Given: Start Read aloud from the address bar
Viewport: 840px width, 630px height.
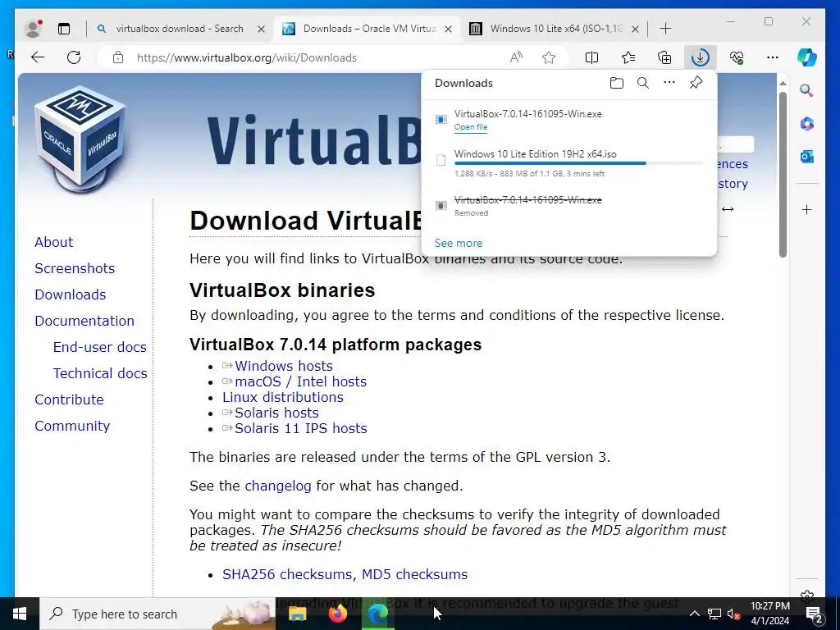Looking at the screenshot, I should point(516,57).
